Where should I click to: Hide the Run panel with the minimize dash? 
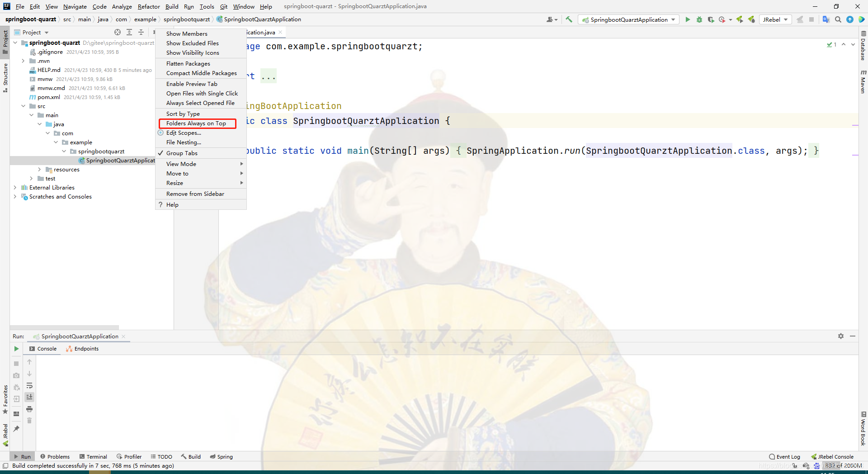click(853, 336)
